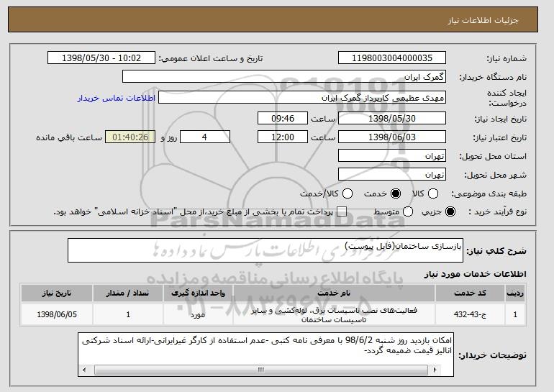This screenshot has width=554, height=392.
Task: Click the general need description text box
Action: coord(265,250)
